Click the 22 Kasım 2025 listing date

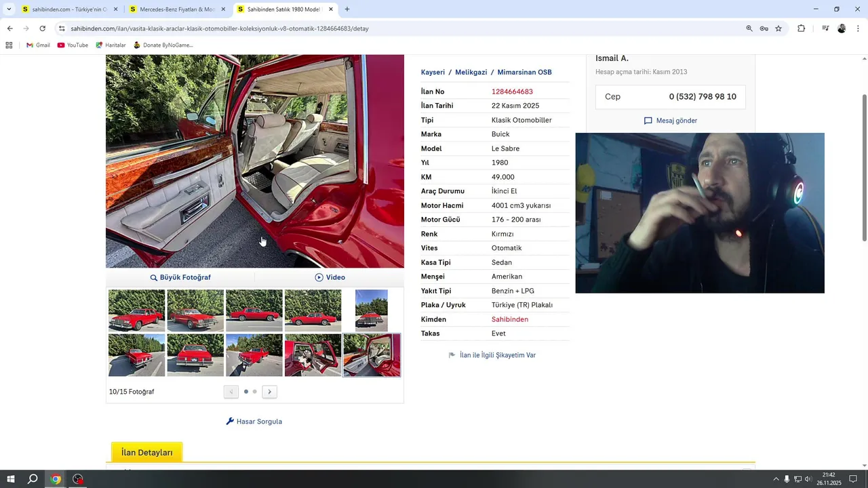[515, 106]
